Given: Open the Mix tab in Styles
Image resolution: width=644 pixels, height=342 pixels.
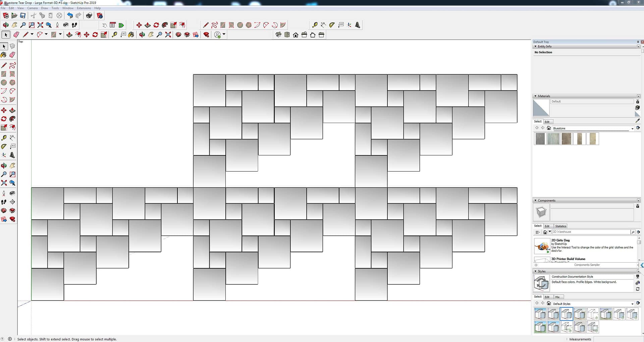Looking at the screenshot, I should (x=557, y=297).
